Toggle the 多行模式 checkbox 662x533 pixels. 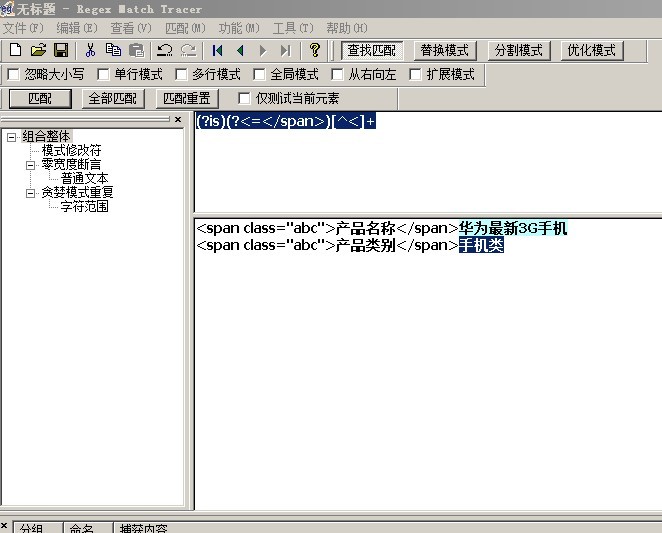tap(181, 74)
